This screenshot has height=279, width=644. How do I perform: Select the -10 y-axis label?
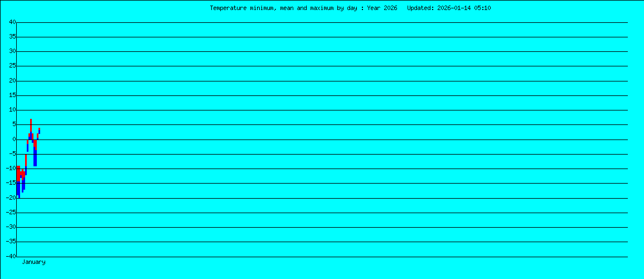pyautogui.click(x=10, y=169)
